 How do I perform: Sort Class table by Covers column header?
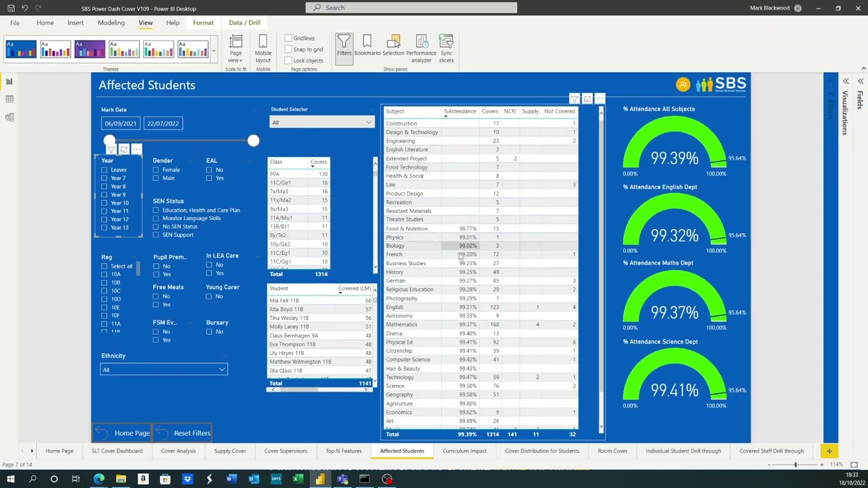point(318,162)
